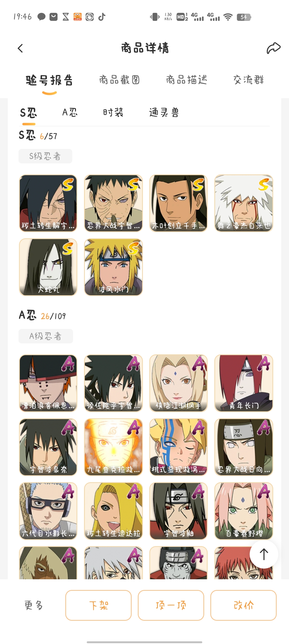Tap the 改价 button
The height and width of the screenshot is (644, 289).
[x=244, y=605]
